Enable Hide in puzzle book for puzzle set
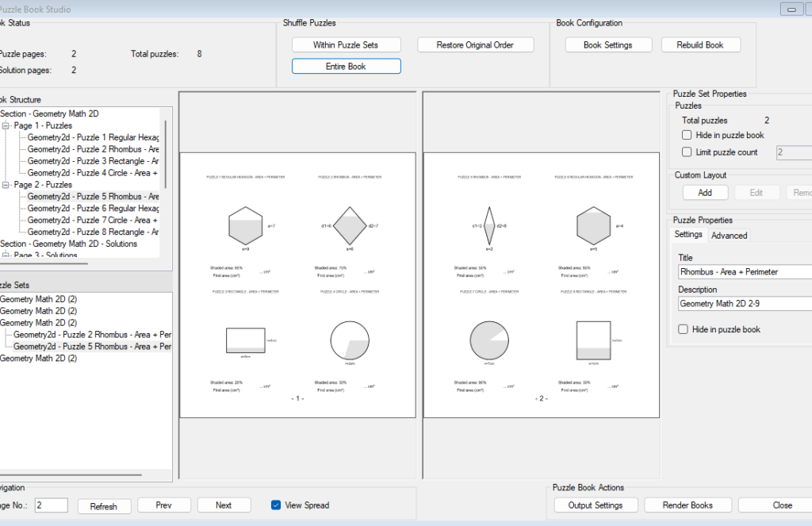 pos(687,135)
